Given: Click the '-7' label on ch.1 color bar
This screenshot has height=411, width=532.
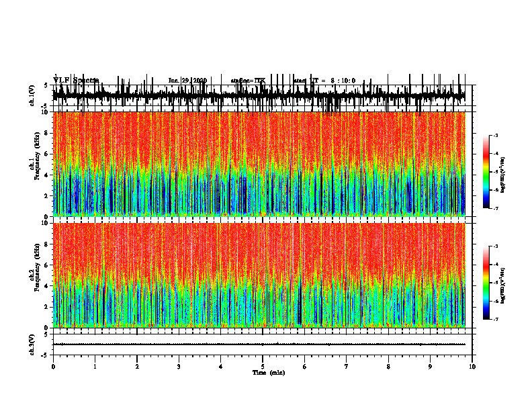Looking at the screenshot, I should pos(495,208).
